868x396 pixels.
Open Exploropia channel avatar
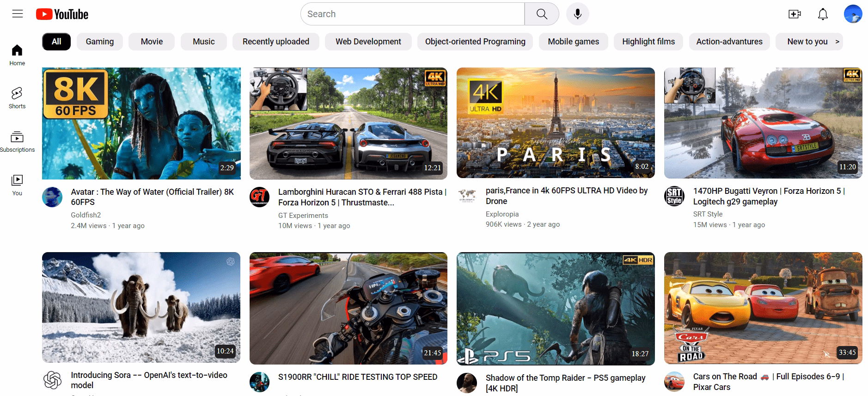[x=467, y=196]
